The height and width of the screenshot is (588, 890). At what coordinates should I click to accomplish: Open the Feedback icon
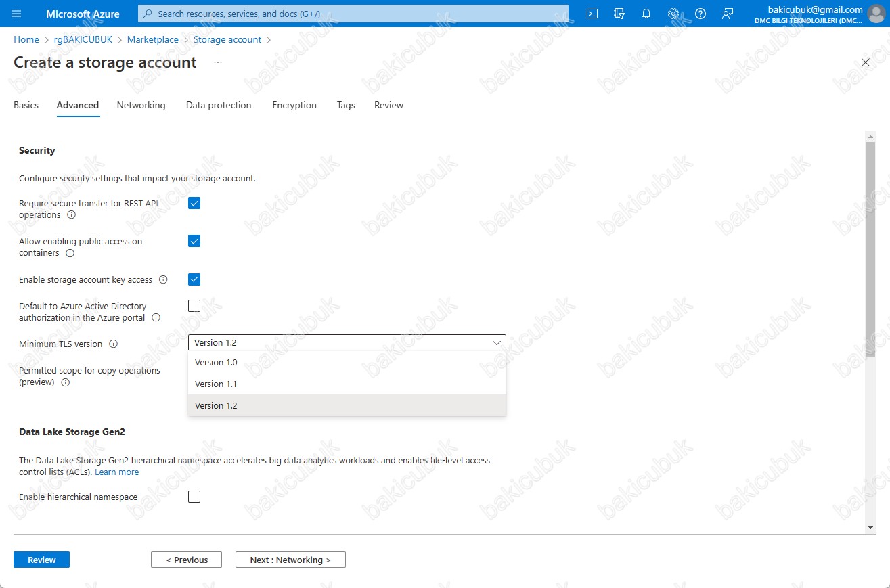pos(728,14)
